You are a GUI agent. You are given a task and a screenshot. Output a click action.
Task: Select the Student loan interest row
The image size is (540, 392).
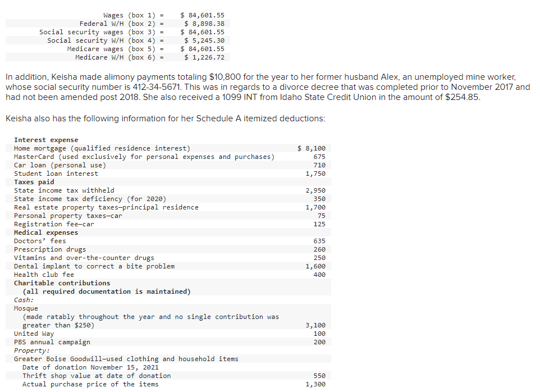point(54,173)
